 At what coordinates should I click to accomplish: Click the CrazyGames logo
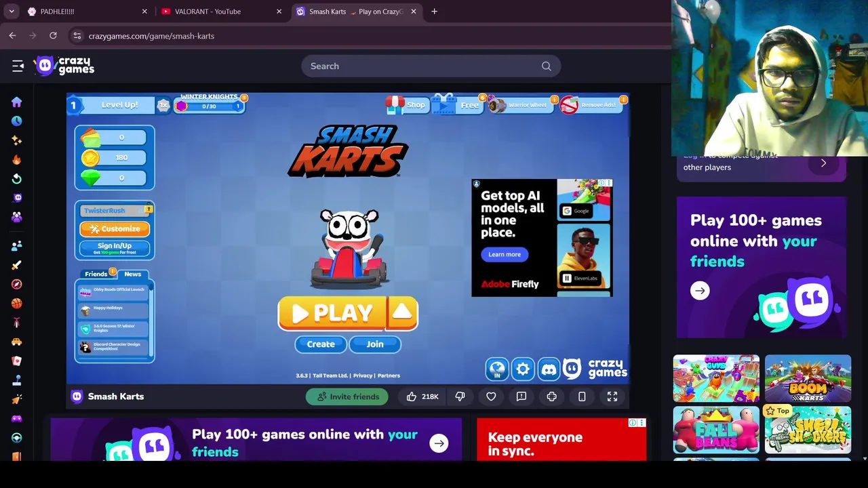point(65,66)
